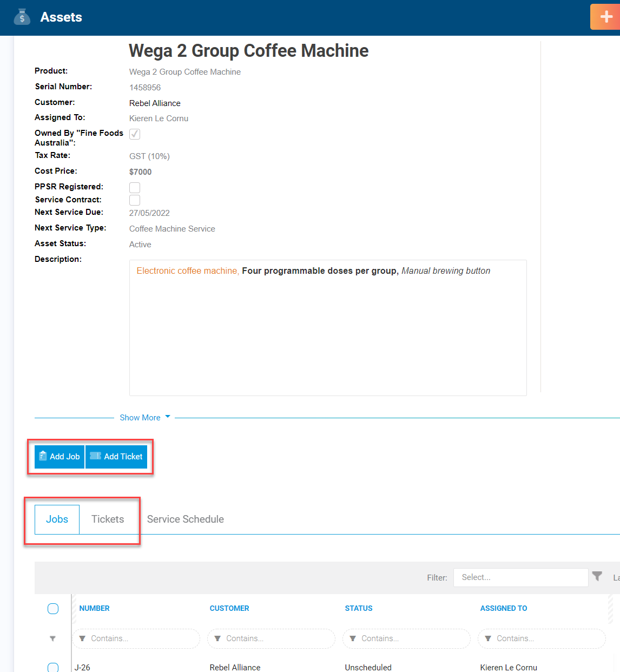Open the Filter Select dropdown
Image resolution: width=620 pixels, height=672 pixels.
point(520,577)
